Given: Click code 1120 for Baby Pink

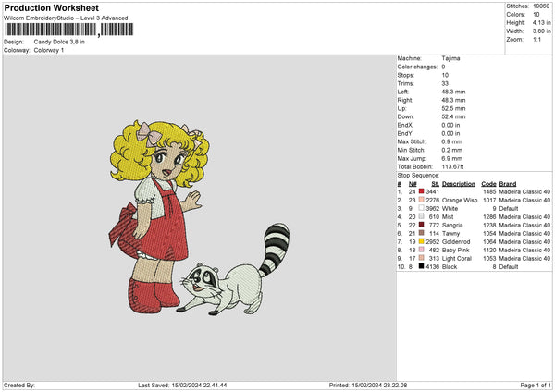Looking at the screenshot, I should click(x=489, y=251).
